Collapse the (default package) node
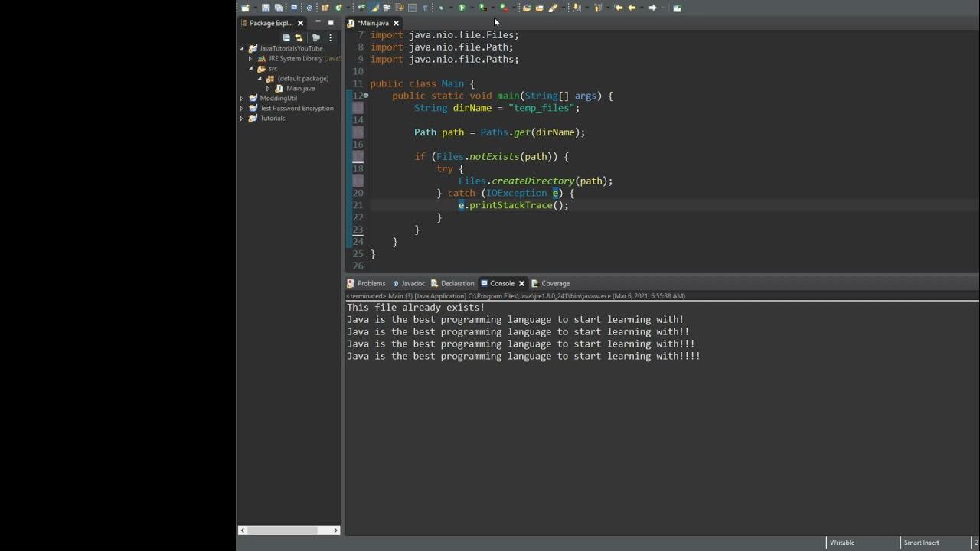Image resolution: width=980 pixels, height=551 pixels. tap(260, 78)
